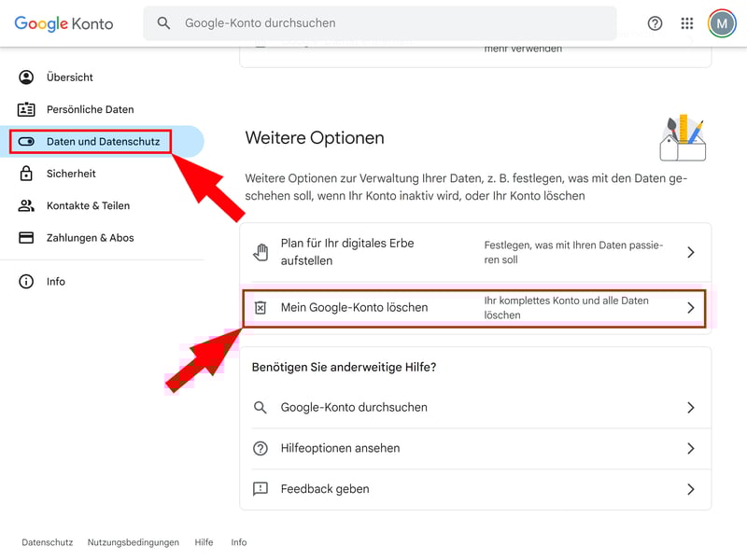Open the Google apps grid icon
Viewport: 747px width, 560px height.
click(x=687, y=23)
